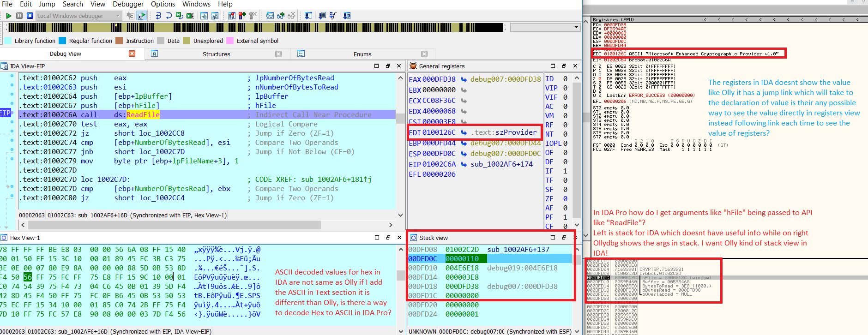
Task: Follow the jump arrow next to EDI
Action: pyautogui.click(x=464, y=132)
